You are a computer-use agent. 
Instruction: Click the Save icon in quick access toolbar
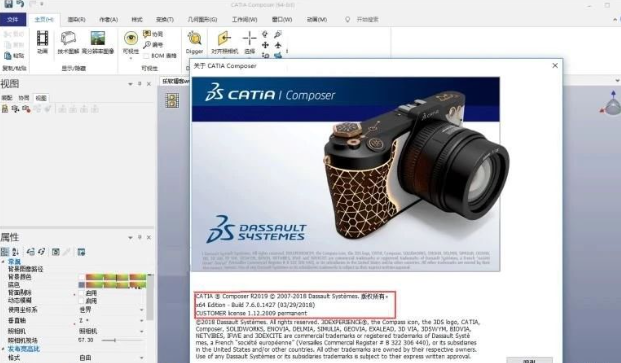click(x=8, y=4)
